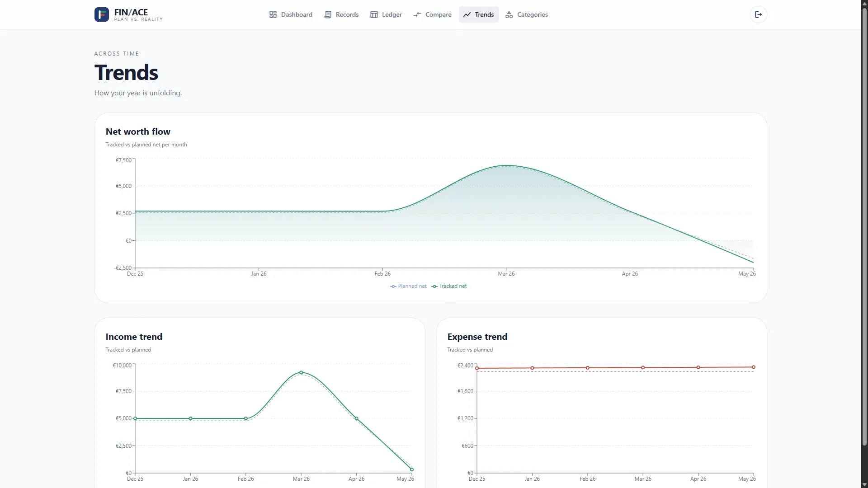
Task: Click the FIN/ACE brand name
Action: pos(131,12)
